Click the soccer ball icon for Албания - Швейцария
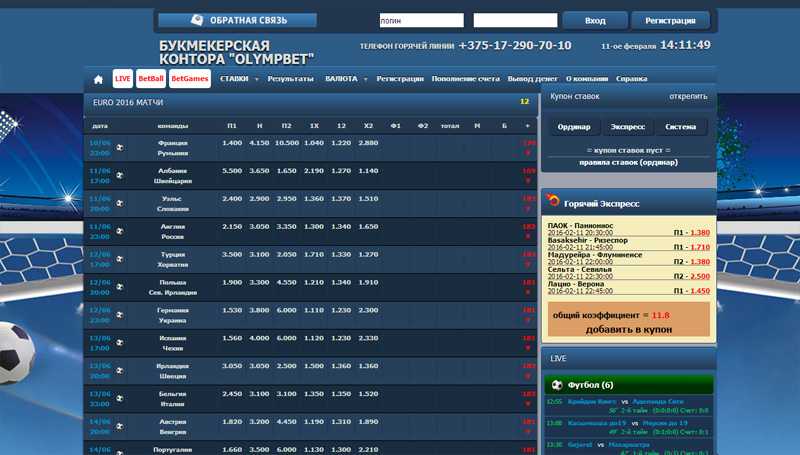Viewport: 800px width, 455px height. 119,175
